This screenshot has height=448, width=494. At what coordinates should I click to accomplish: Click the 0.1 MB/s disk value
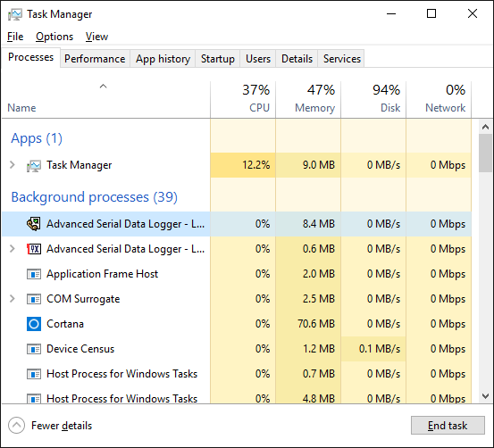[380, 349]
